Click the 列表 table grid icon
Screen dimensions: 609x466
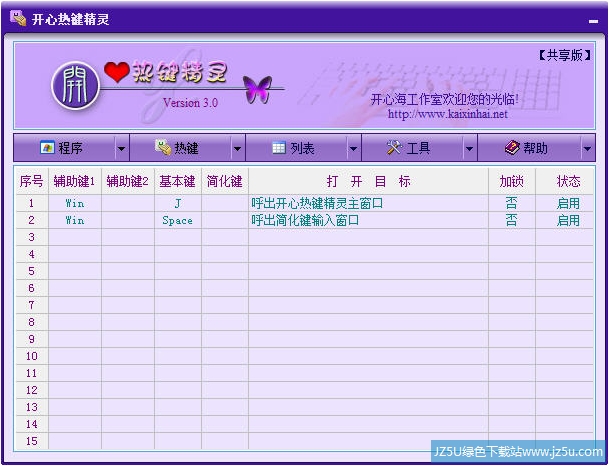click(x=279, y=148)
